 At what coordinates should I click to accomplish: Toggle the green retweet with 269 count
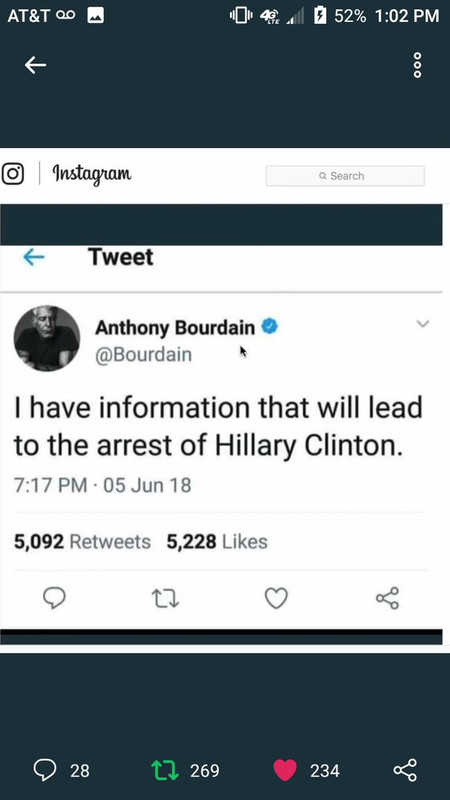point(165,770)
